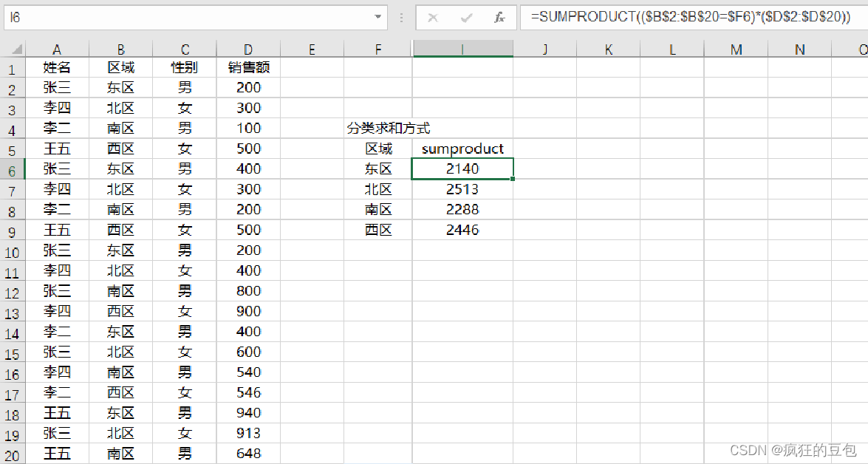
Task: Click into the SUMPRODUCT formula bar text
Action: click(690, 17)
